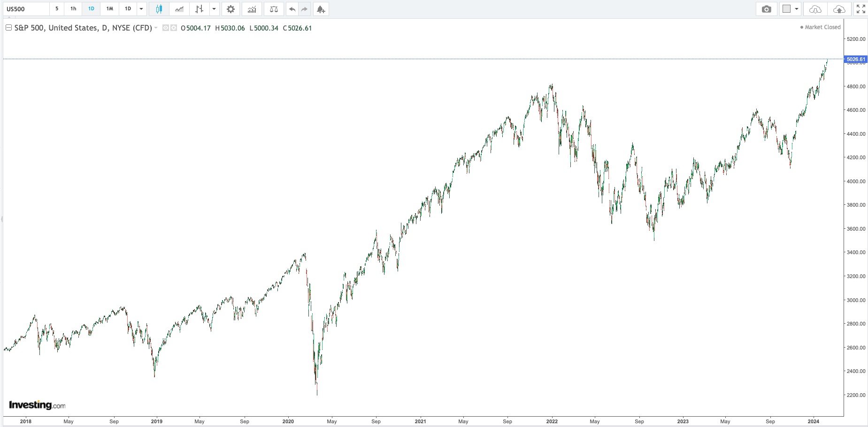Click the 2022 label on time axis
This screenshot has width=868, height=427.
tap(552, 421)
